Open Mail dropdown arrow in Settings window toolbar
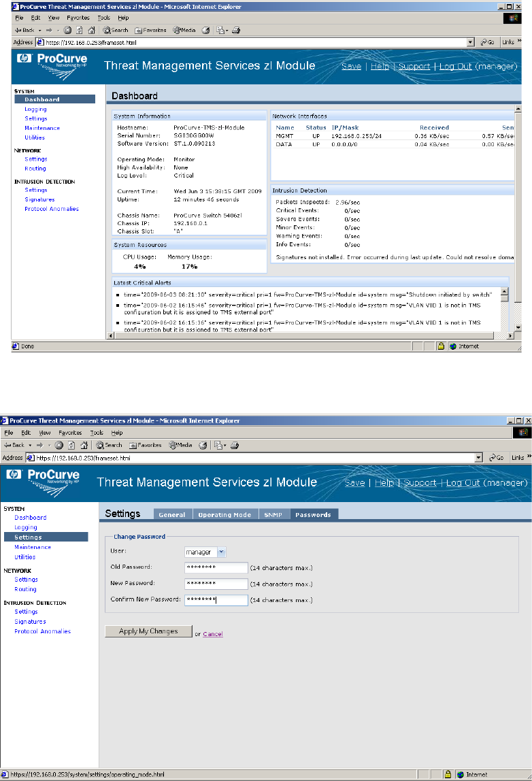Image resolution: width=532 pixels, height=781 pixels. [225, 446]
